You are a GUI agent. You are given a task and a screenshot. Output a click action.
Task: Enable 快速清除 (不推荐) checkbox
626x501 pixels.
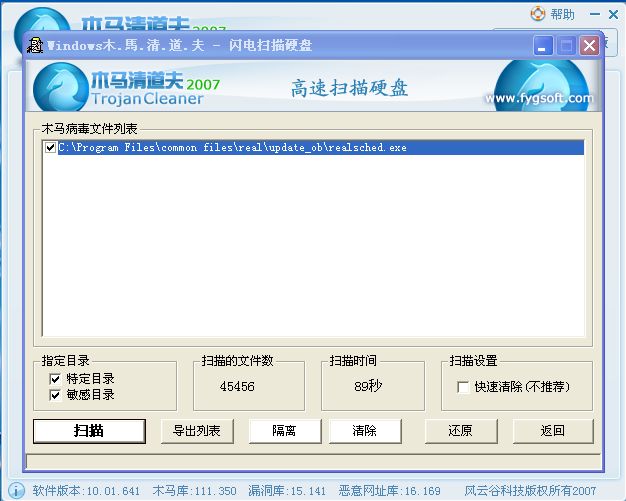pos(463,387)
